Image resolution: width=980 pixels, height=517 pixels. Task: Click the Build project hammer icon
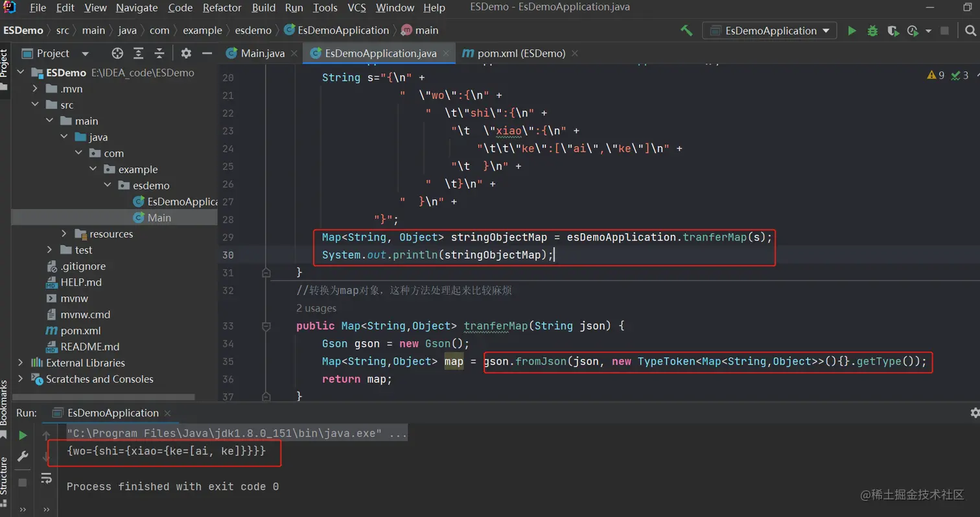686,30
